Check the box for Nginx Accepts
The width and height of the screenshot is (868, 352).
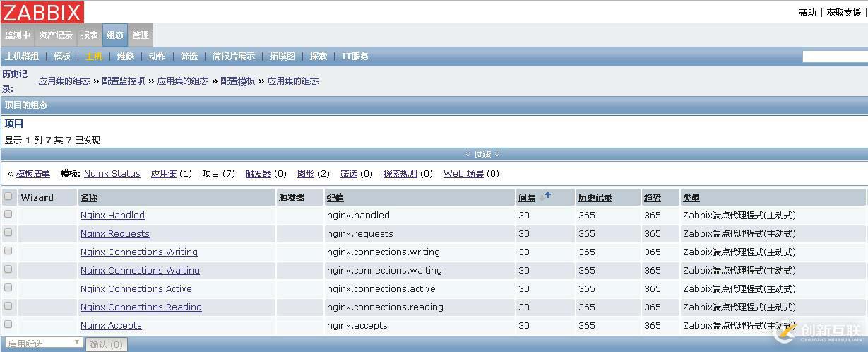[x=8, y=324]
